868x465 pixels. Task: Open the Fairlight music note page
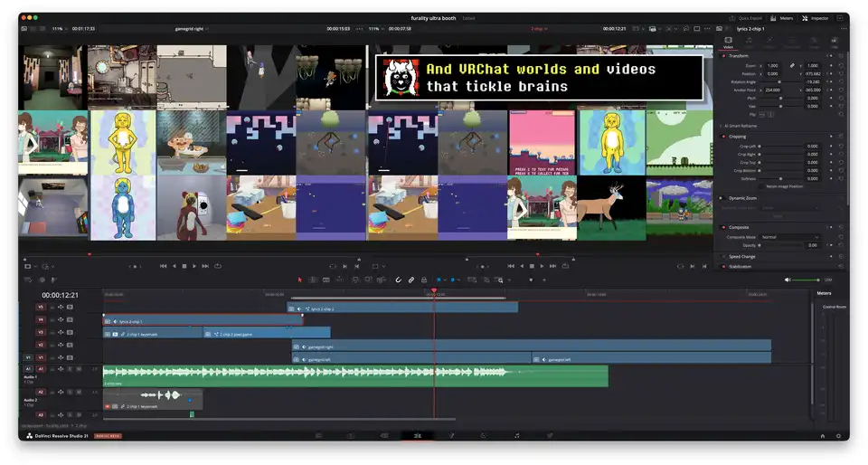516,436
